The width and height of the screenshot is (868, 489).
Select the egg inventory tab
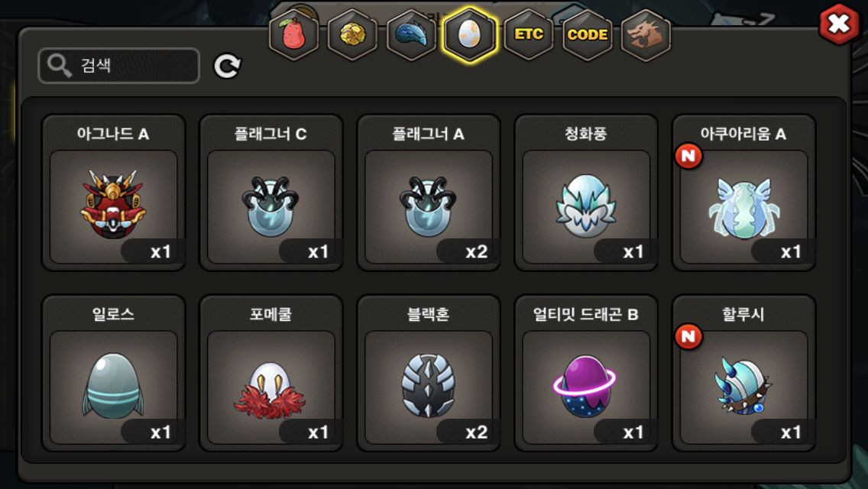470,35
